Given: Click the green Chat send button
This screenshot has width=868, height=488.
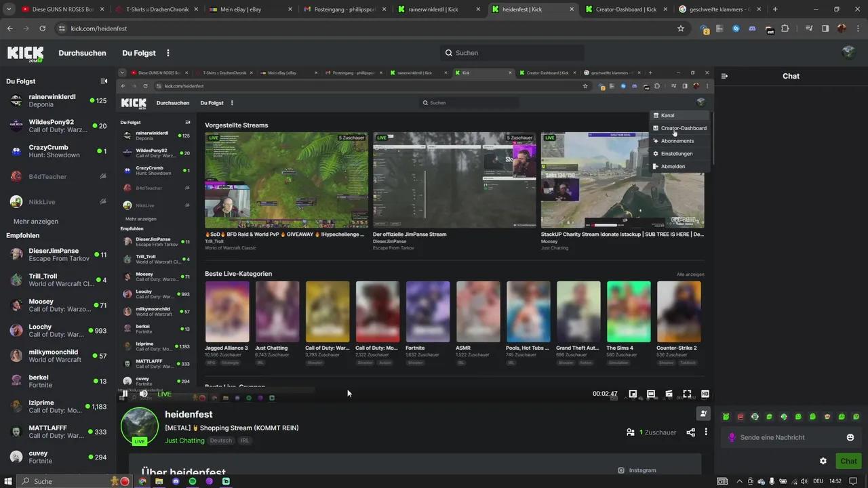Looking at the screenshot, I should [848, 461].
